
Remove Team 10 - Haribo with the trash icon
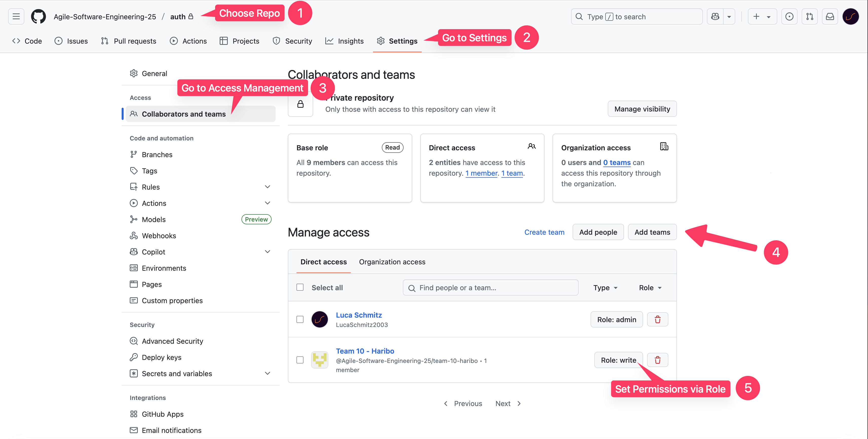657,360
